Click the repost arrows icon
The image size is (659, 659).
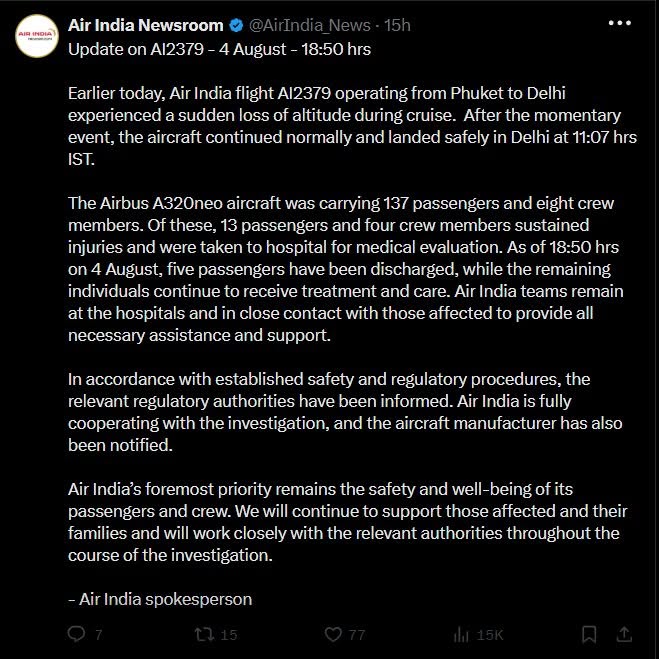coord(204,634)
